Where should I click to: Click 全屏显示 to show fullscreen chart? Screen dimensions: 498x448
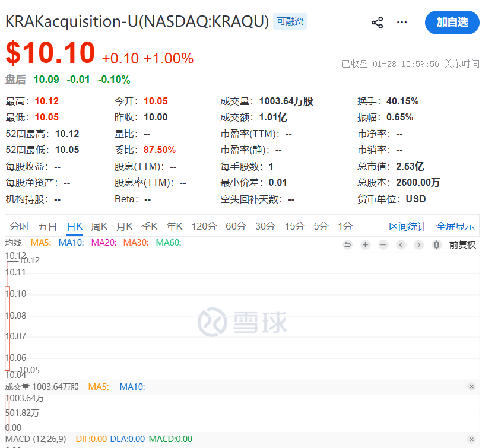tap(455, 226)
